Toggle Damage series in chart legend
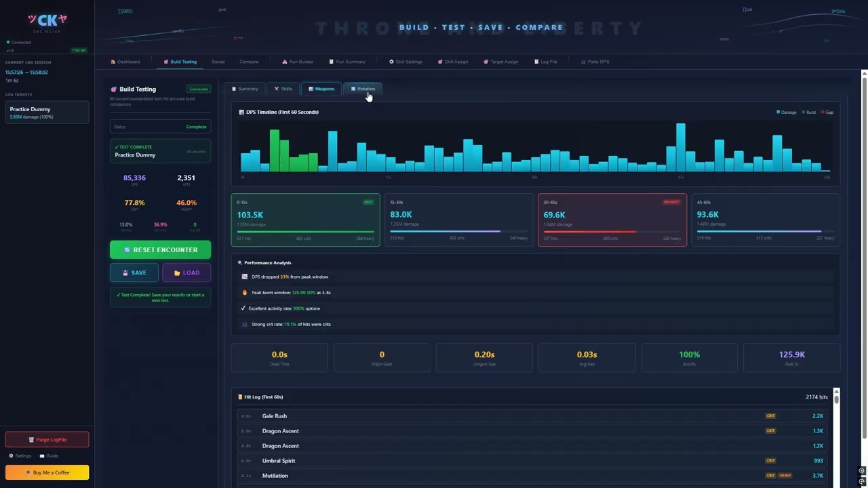Image resolution: width=868 pixels, height=488 pixels. pos(786,113)
